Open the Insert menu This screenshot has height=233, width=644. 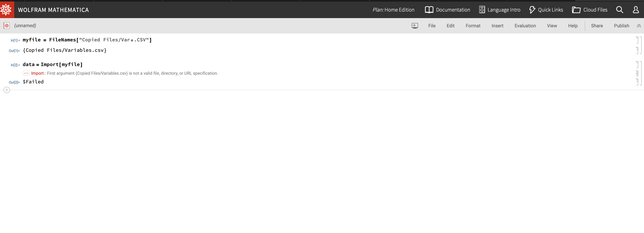tap(497, 26)
